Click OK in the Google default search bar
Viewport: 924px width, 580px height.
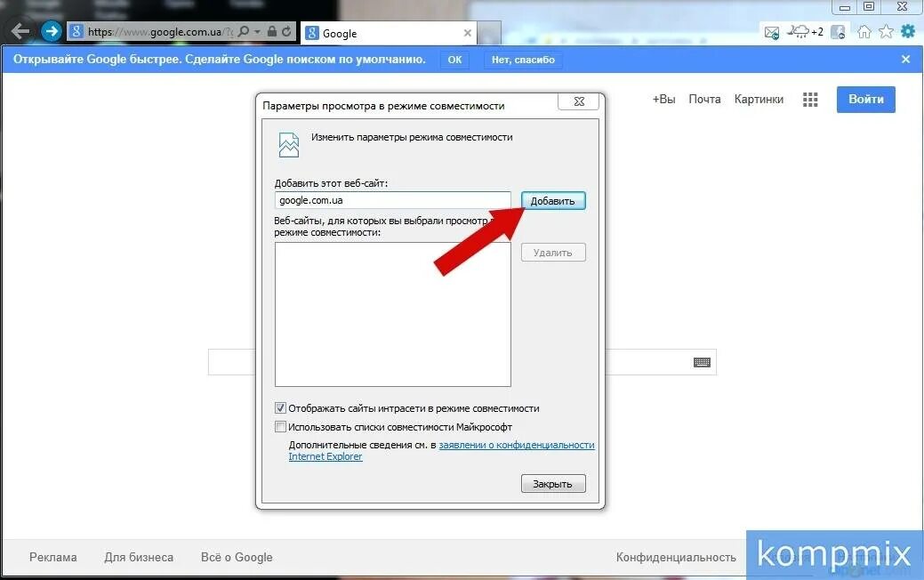click(x=454, y=60)
